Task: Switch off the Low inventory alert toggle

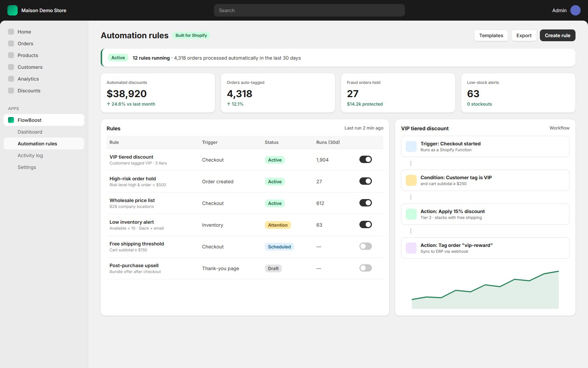Action: 366,224
